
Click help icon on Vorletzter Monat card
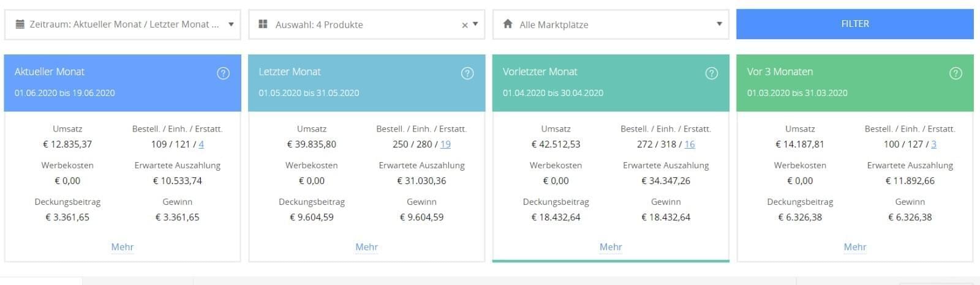coord(711,73)
